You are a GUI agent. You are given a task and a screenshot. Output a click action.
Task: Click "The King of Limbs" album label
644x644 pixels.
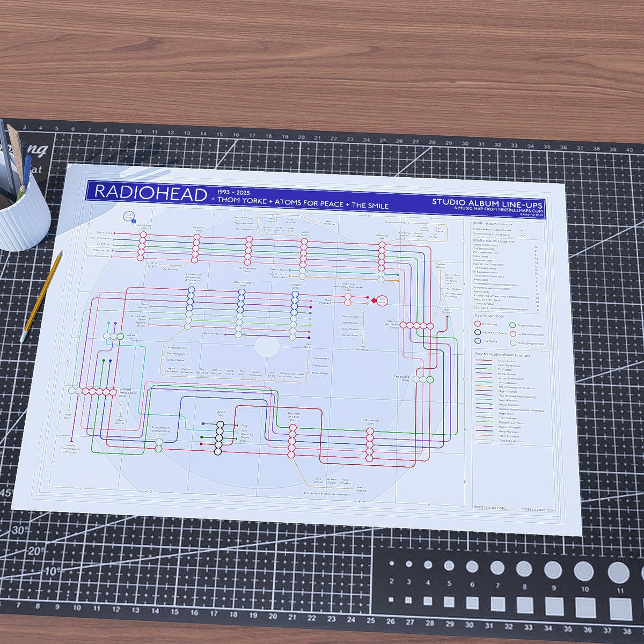(x=294, y=416)
